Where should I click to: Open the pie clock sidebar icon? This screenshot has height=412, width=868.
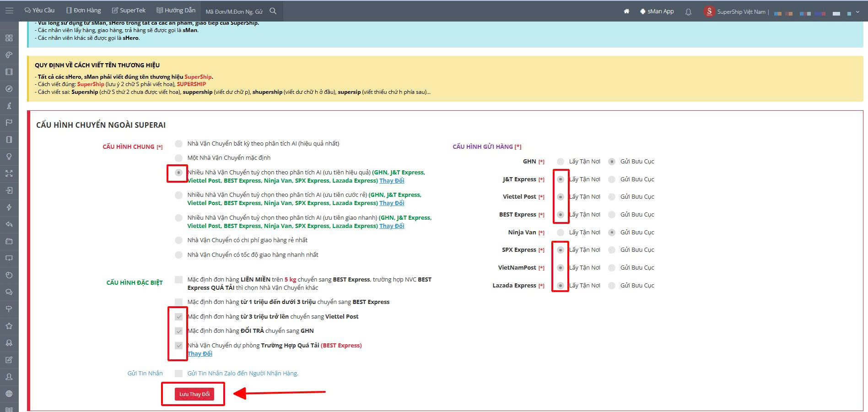9,275
